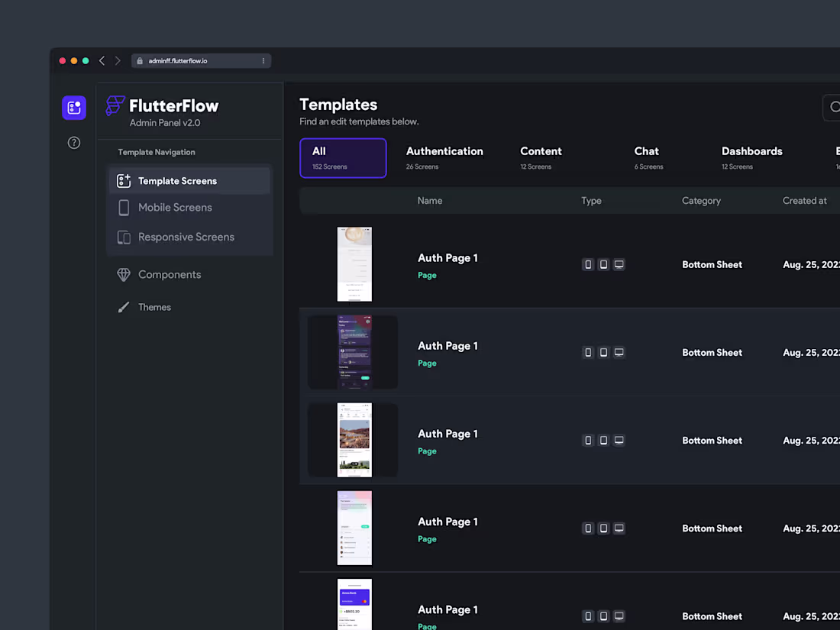Open the address bar three-dot menu
Image resolution: width=840 pixels, height=630 pixels.
[263, 60]
